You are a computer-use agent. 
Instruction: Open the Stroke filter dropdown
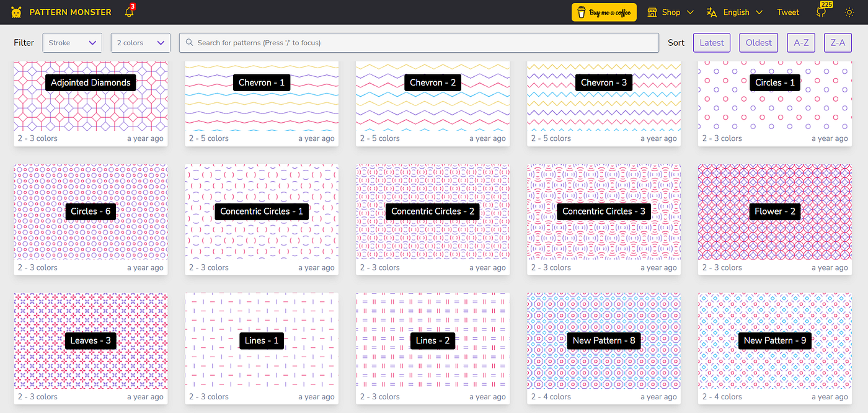coord(72,43)
